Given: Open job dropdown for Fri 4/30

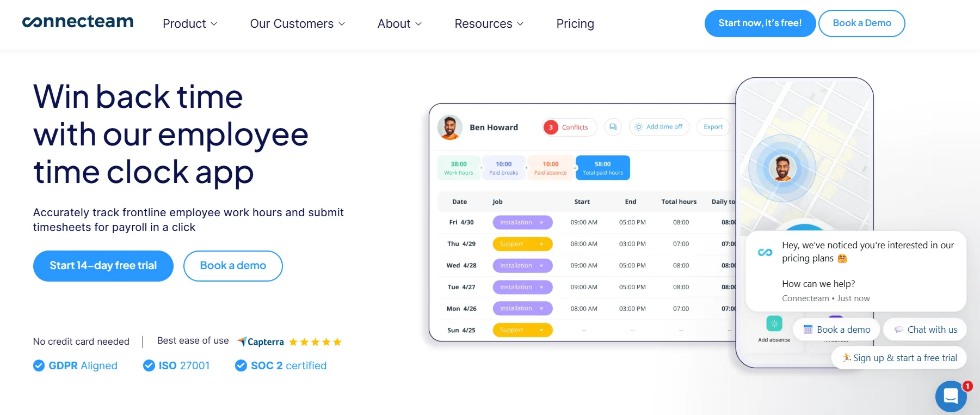Looking at the screenshot, I should (x=522, y=222).
